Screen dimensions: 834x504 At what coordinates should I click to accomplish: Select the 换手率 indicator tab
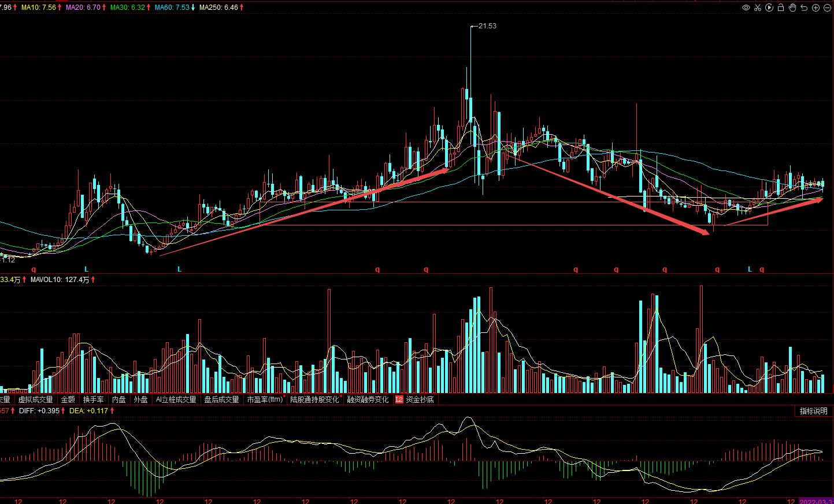tap(93, 399)
